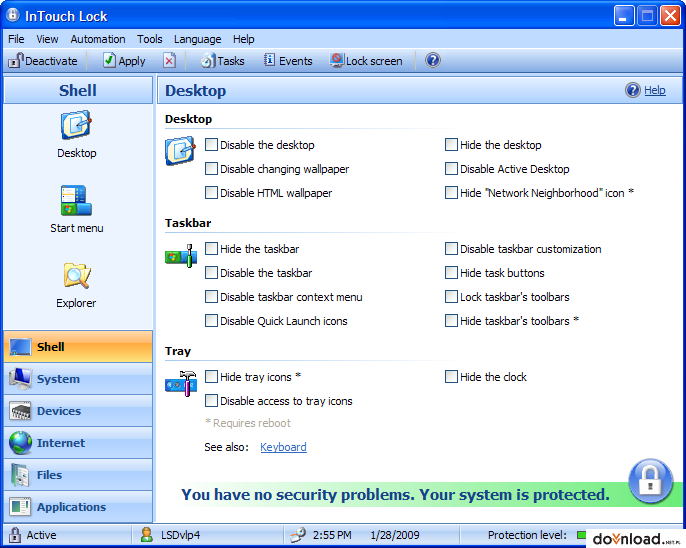The height and width of the screenshot is (548, 686).
Task: Enable Disable taskbar customization checkbox
Action: 451,249
